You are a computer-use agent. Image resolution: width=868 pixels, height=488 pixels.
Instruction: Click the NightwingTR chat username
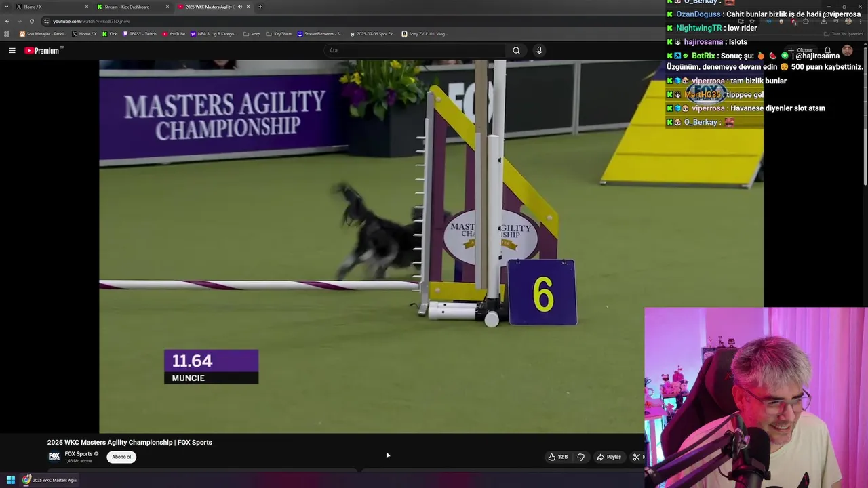pyautogui.click(x=699, y=28)
